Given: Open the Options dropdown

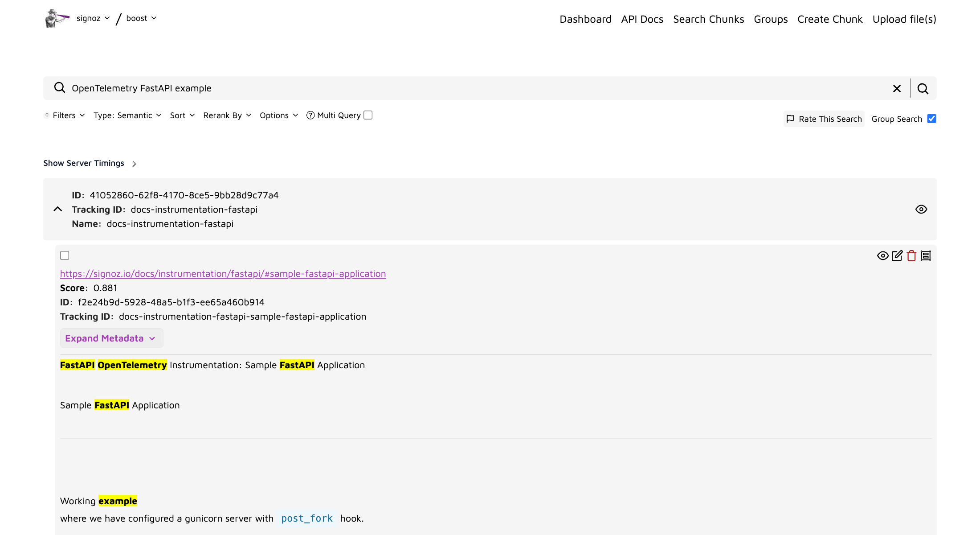Looking at the screenshot, I should click(279, 115).
